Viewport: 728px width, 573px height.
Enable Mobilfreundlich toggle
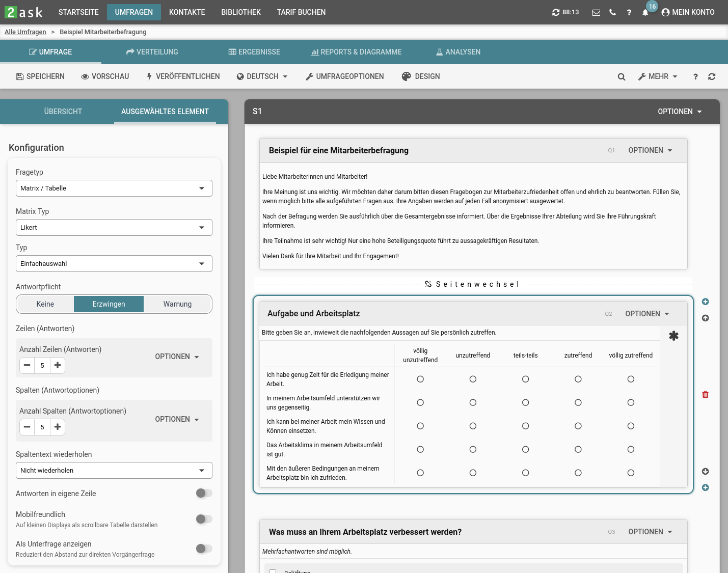[x=204, y=519]
